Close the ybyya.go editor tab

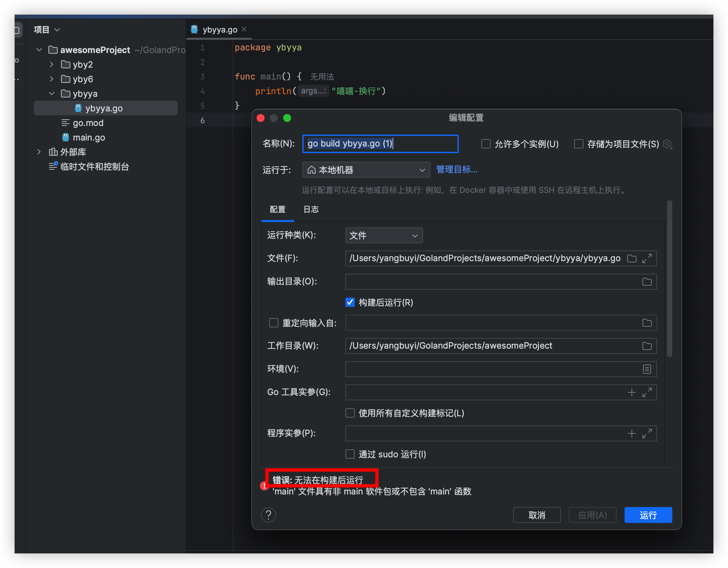[x=244, y=29]
